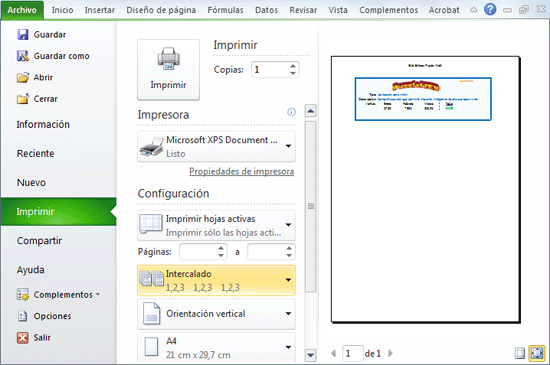Image resolution: width=550 pixels, height=365 pixels.
Task: Click the settings scroll down arrow
Action: pyautogui.click(x=311, y=355)
